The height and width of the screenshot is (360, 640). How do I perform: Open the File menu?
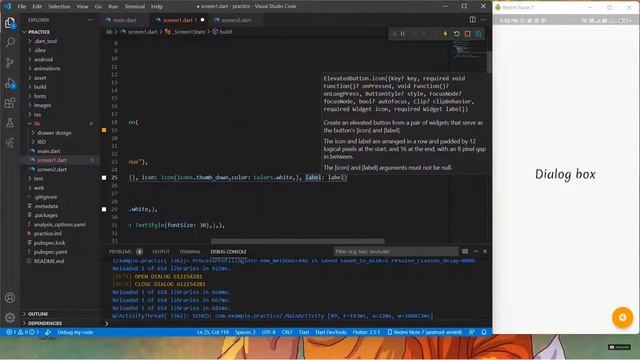[x=22, y=7]
